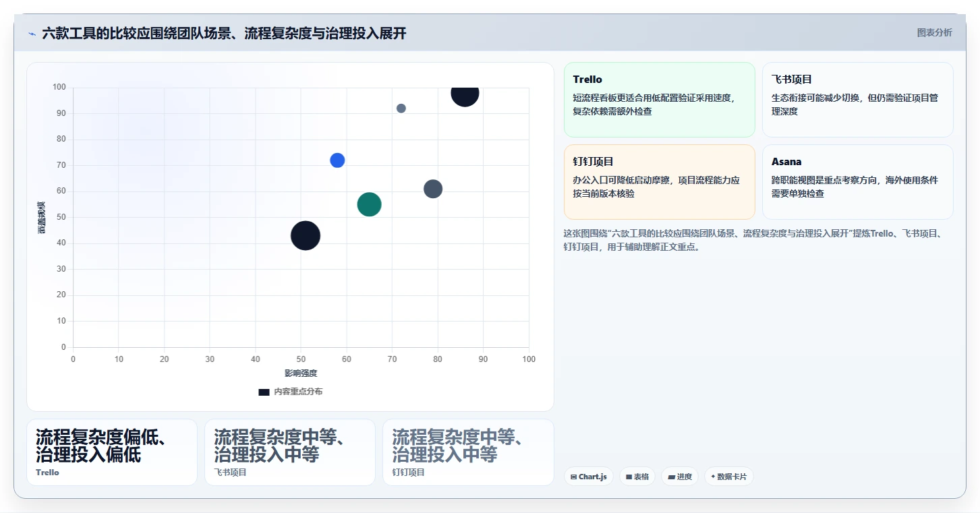Select the 飞书项目 summary card below chart
This screenshot has width=980, height=513.
coord(290,452)
